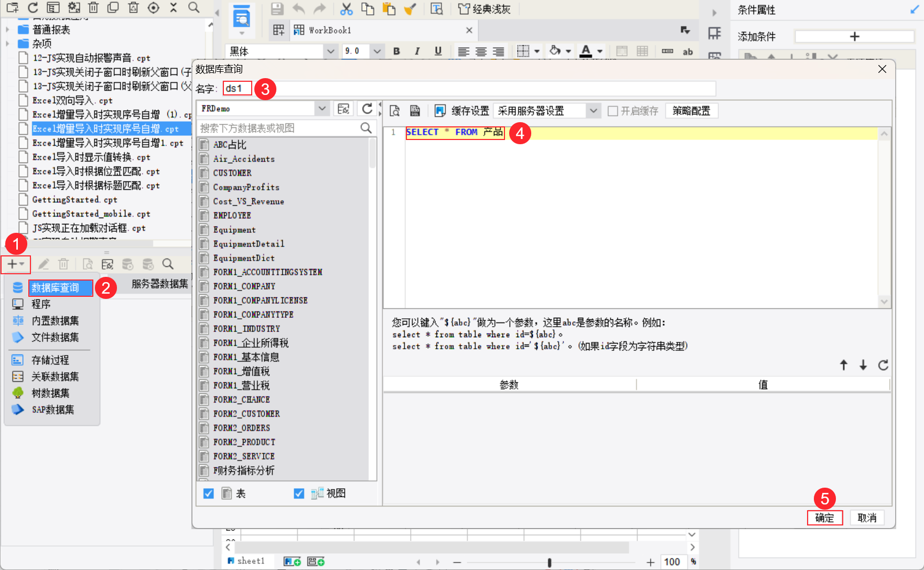Click the move parameter down arrow
The width and height of the screenshot is (924, 570).
[x=863, y=365]
